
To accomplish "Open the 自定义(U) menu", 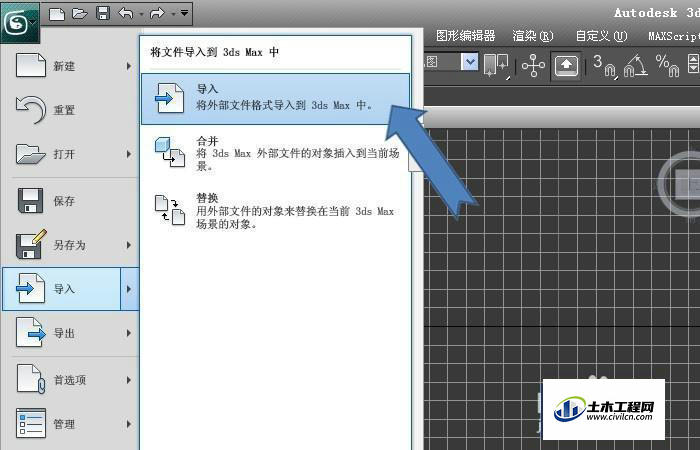I will tap(601, 36).
